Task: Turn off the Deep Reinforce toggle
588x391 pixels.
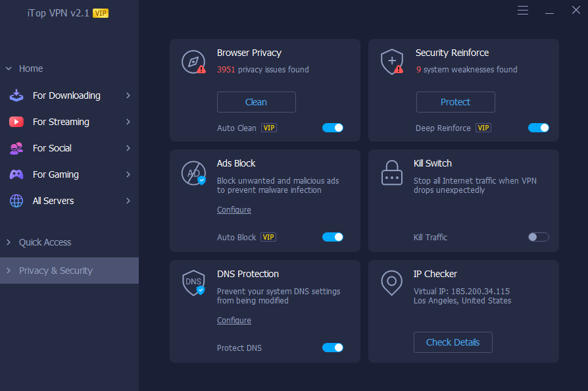Action: 539,128
